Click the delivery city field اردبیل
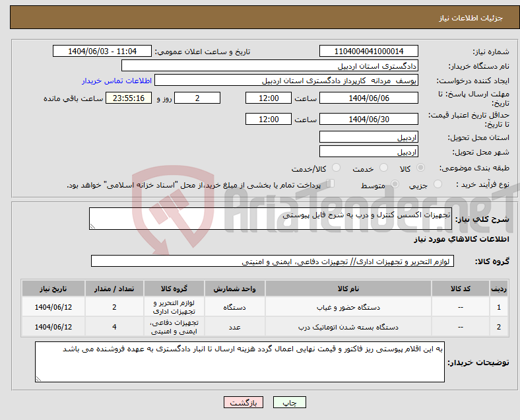520x420 pixels. (368, 152)
